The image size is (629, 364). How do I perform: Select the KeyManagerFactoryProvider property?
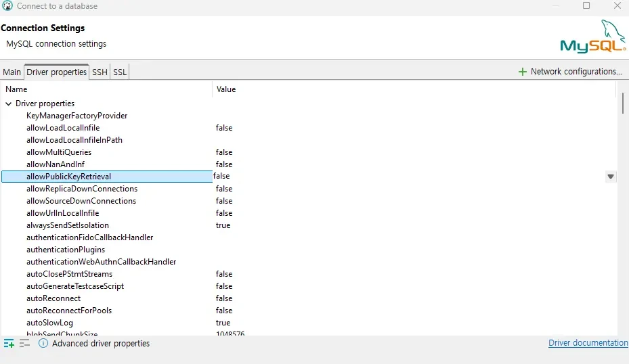coord(77,116)
